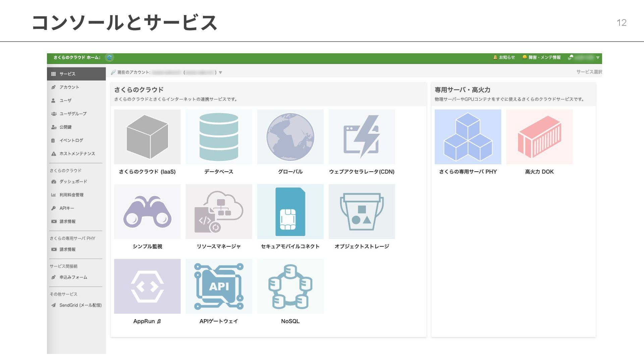Open the さくらのクラウド (IaaS) cube icon
Screen dimensions: 644x362
coord(147,137)
